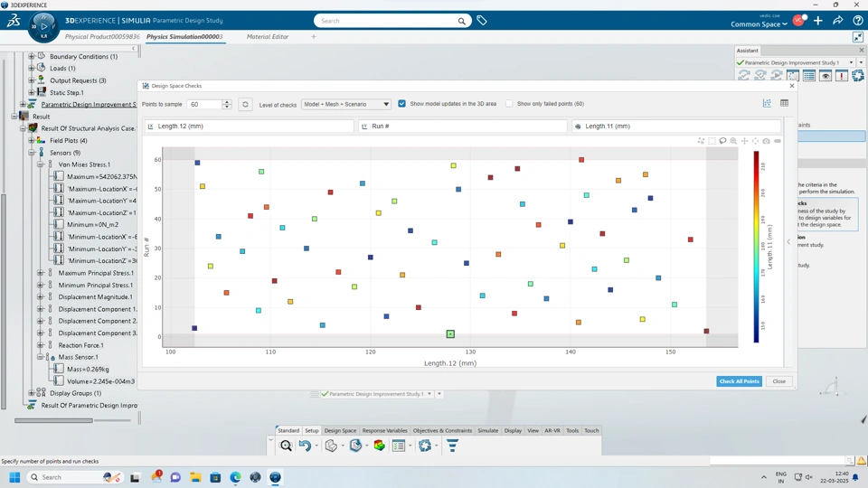The height and width of the screenshot is (488, 868).
Task: Switch to the Simulate tab
Action: pyautogui.click(x=487, y=430)
